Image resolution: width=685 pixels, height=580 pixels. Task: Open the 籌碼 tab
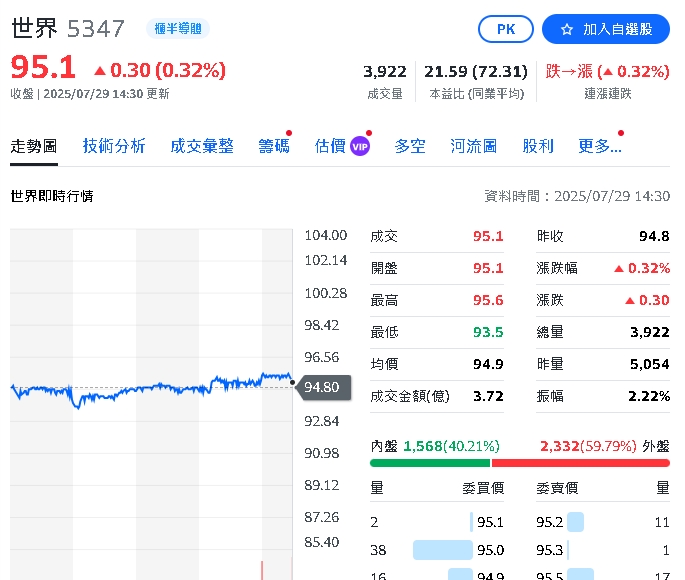coord(274,146)
